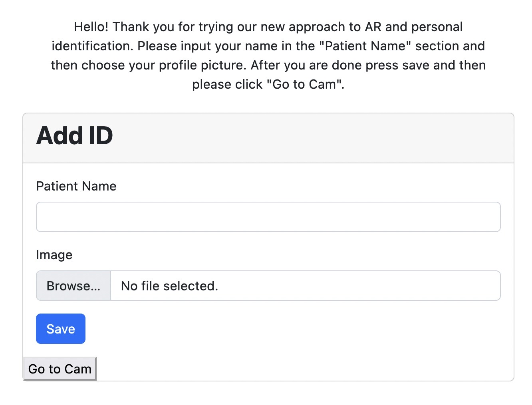This screenshot has width=532, height=405.
Task: Open the file picker with Browse...
Action: click(73, 286)
